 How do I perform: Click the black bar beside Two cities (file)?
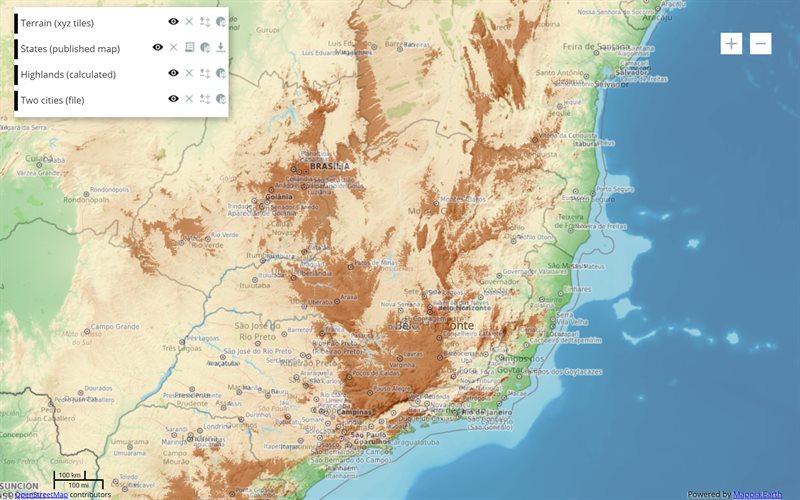pos(16,101)
